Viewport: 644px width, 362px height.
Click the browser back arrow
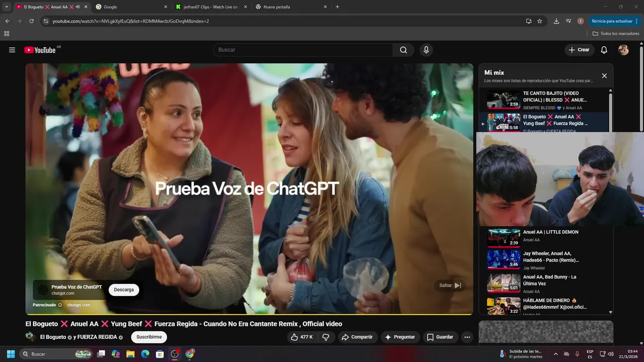tap(7, 21)
